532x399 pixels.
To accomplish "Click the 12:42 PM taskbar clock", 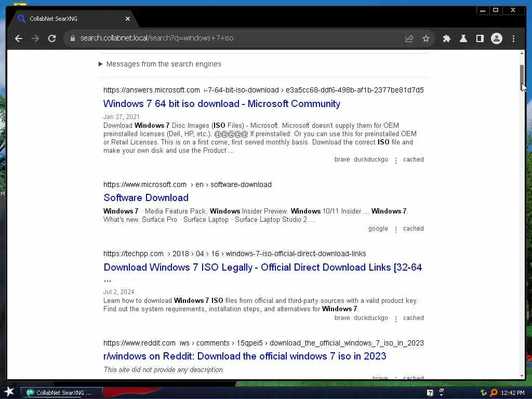I will [513, 393].
